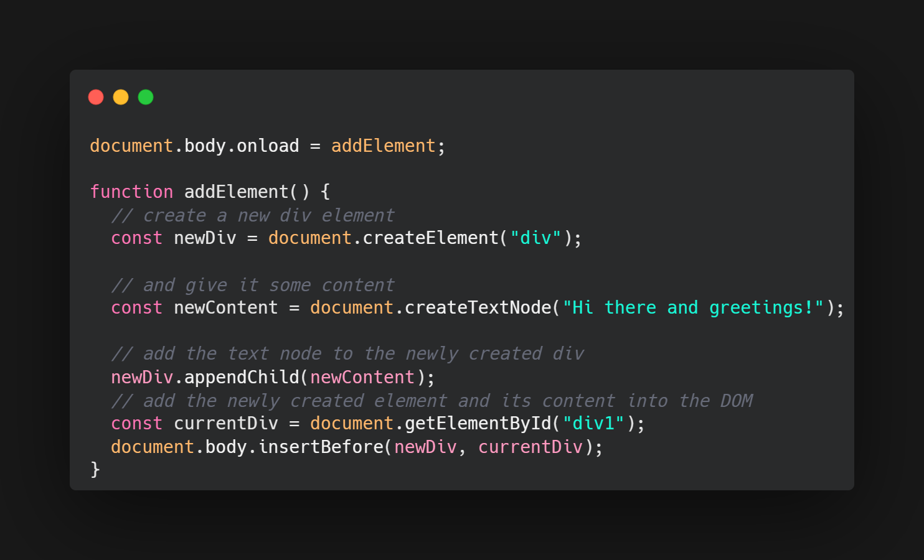Viewport: 924px width, 560px height.
Task: Click the closing brace of the function
Action: (95, 469)
